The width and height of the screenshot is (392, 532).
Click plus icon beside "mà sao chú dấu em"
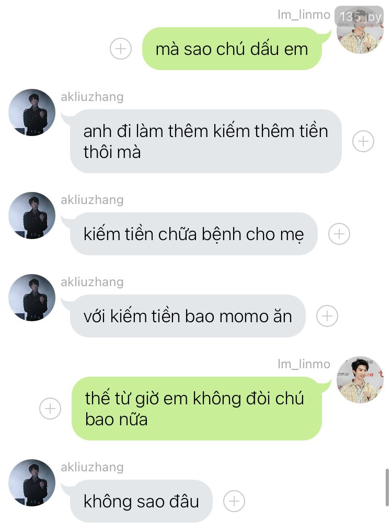[121, 49]
